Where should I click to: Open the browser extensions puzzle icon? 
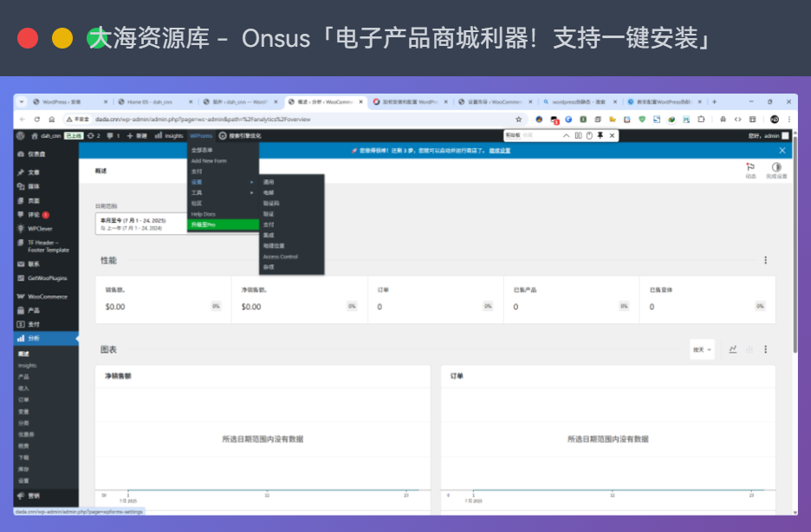click(700, 120)
